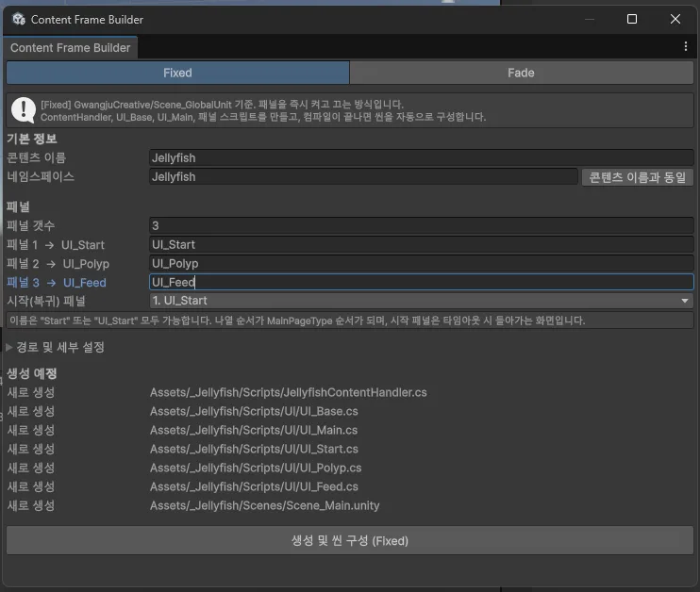
Task: Click the 네임스페이스 input field
Action: 363,176
